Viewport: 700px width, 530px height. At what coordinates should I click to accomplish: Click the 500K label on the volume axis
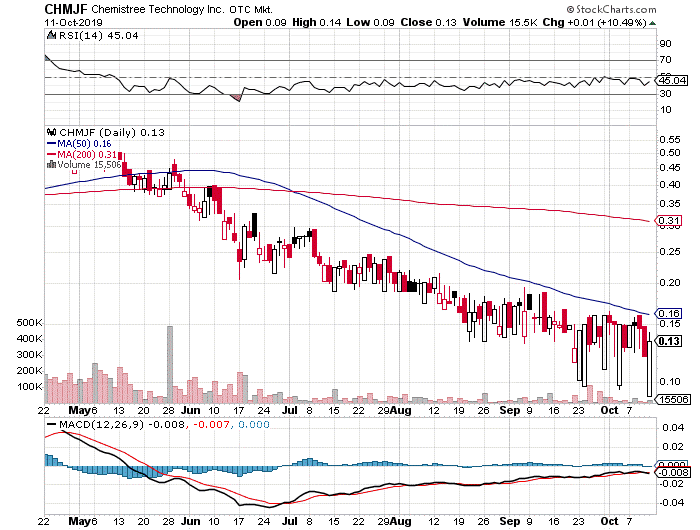click(x=30, y=323)
